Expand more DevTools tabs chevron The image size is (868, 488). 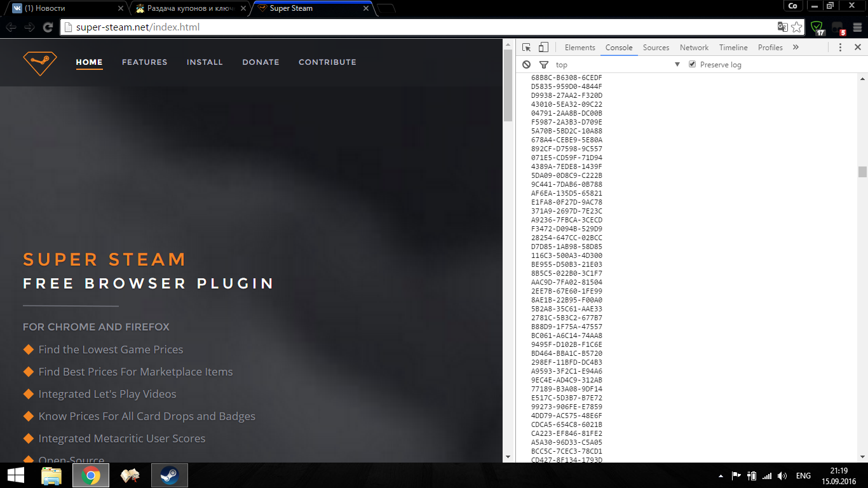click(796, 48)
